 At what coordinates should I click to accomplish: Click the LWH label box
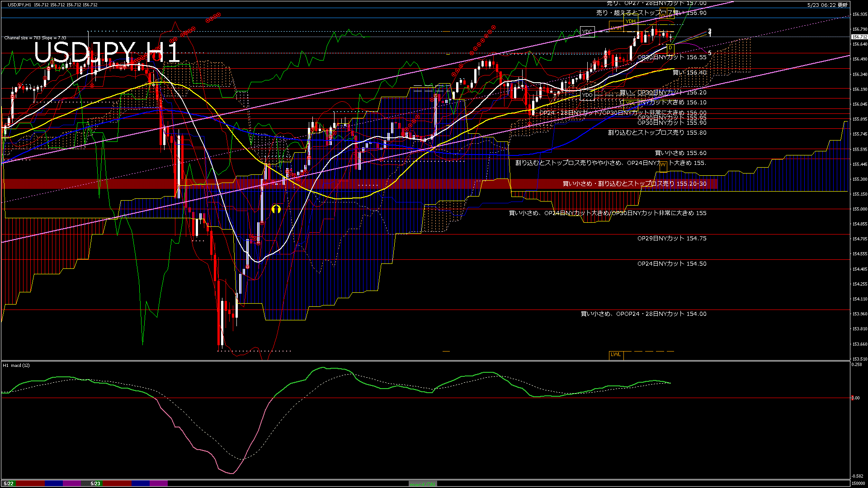pos(616,28)
